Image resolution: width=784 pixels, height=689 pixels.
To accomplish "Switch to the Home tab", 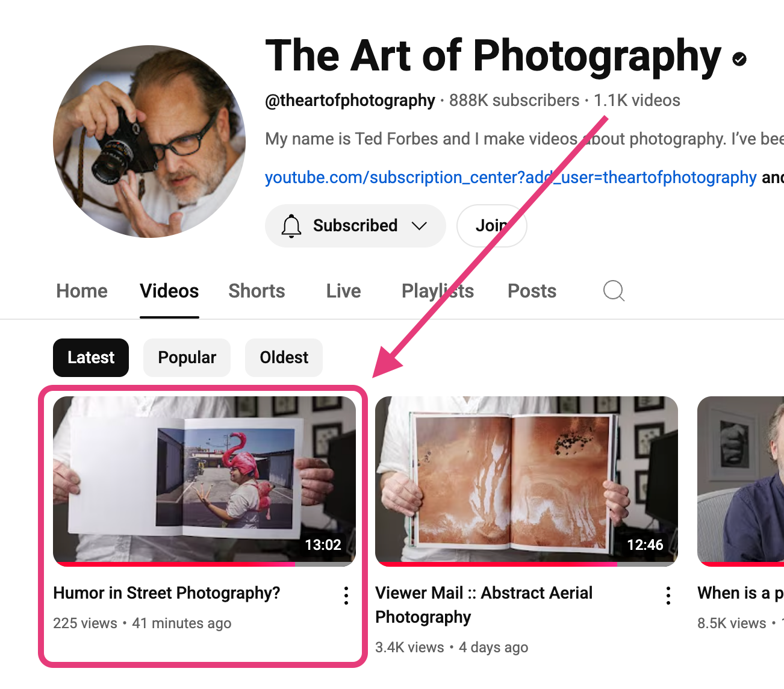I will pyautogui.click(x=82, y=291).
